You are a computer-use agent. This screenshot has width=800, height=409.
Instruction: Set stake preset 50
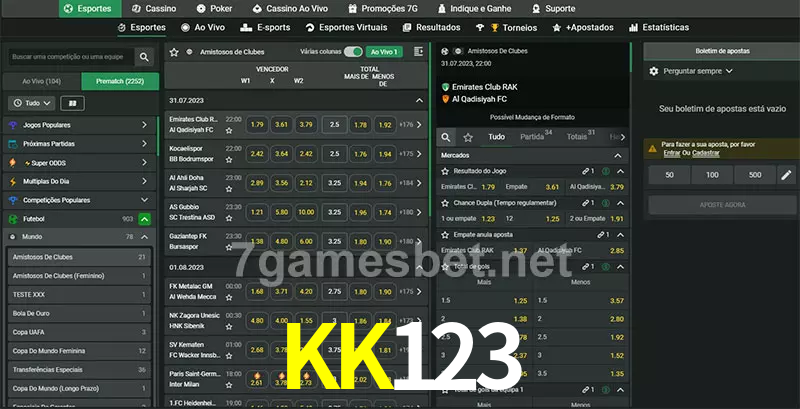669,175
